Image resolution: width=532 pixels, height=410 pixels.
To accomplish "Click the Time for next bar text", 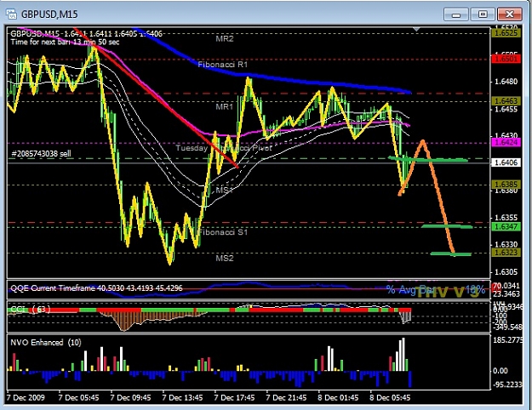I will click(x=66, y=42).
